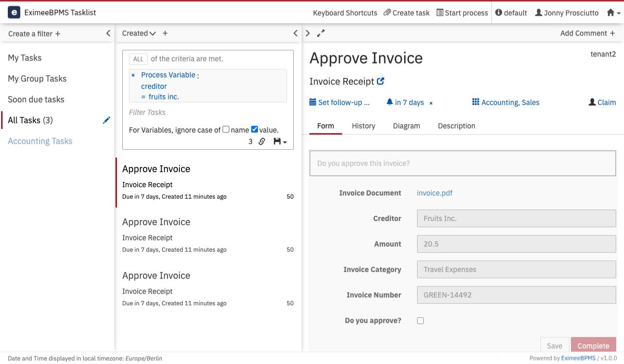The image size is (624, 364).
Task: Click the Creditor field 'Fruits Inc.'
Action: (x=516, y=218)
